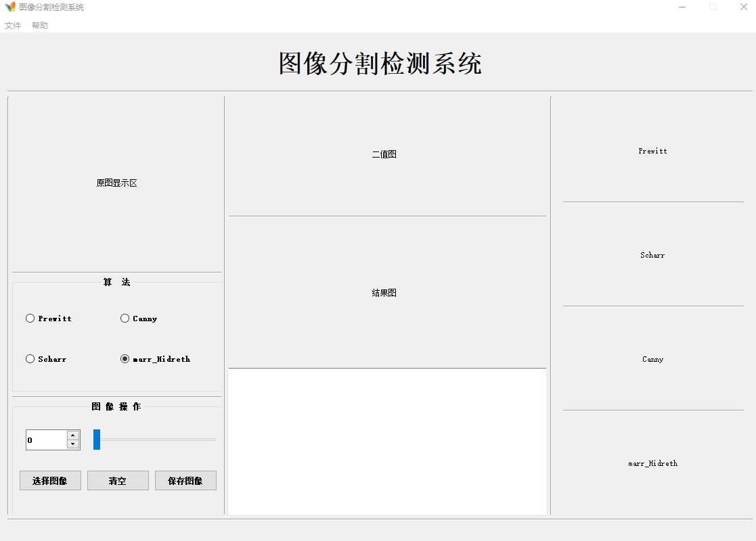Pick the marr_Hidreth algorithm radio button
Image resolution: width=756 pixels, height=541 pixels.
click(125, 359)
